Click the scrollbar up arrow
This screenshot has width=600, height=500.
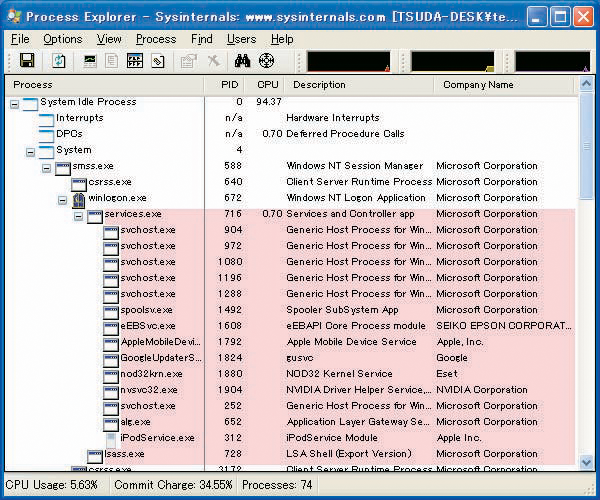point(586,84)
